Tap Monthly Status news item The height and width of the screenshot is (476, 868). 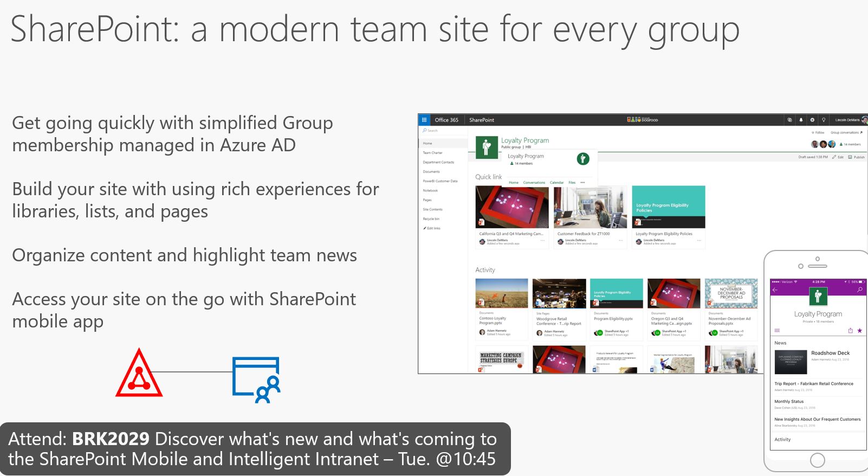tap(818, 404)
